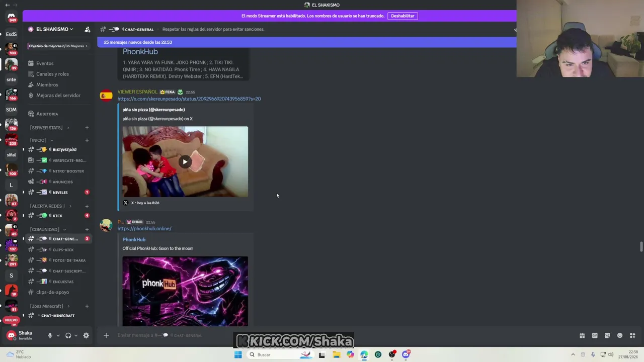Open the phonkhub.online link

tap(144, 229)
